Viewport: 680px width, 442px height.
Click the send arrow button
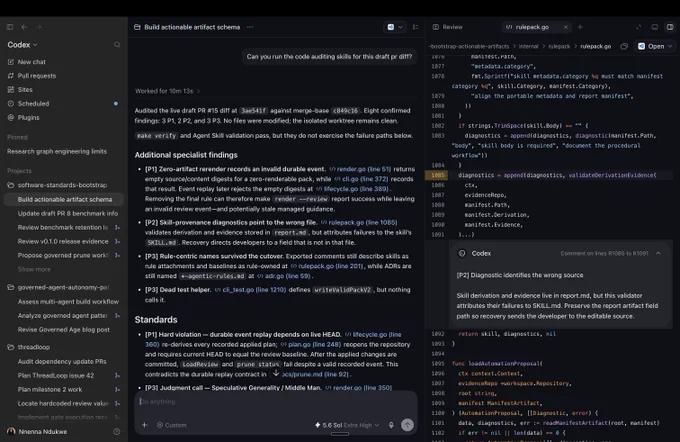pyautogui.click(x=407, y=425)
